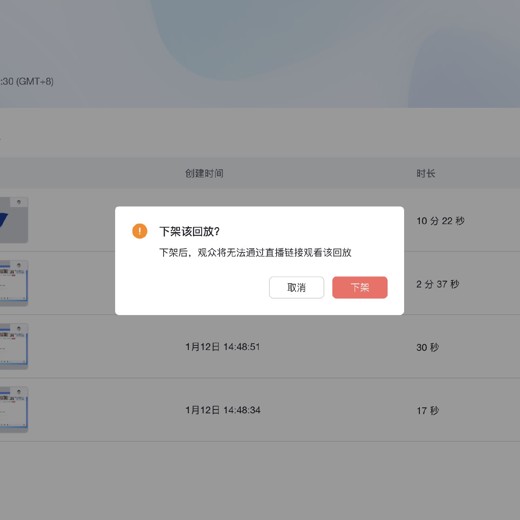Open the thumbnail of the 17 秒 replay

click(14, 409)
